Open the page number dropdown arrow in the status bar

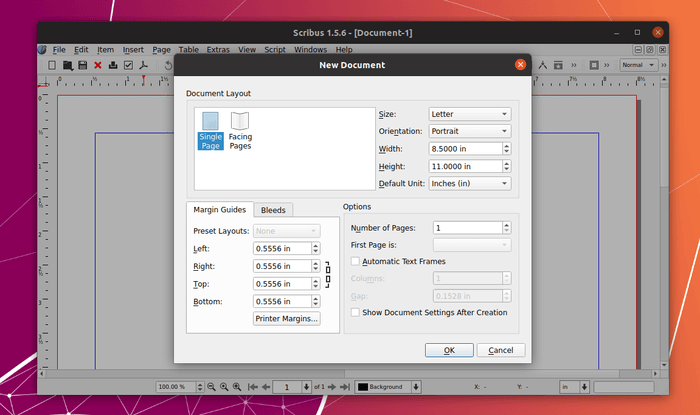[x=306, y=387]
